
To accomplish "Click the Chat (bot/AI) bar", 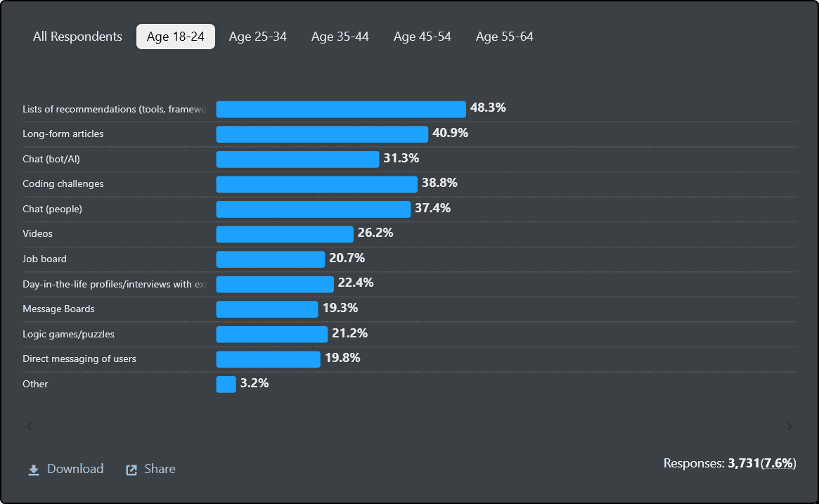I will pyautogui.click(x=297, y=159).
